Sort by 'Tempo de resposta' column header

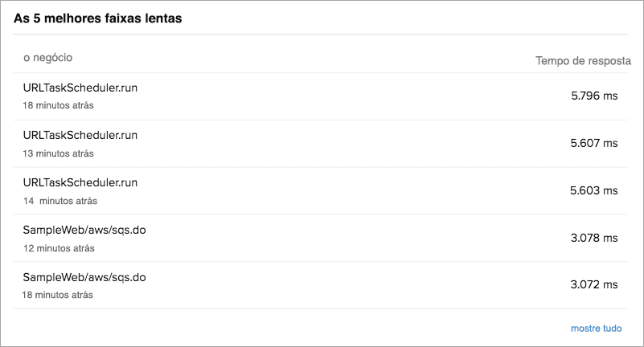583,61
